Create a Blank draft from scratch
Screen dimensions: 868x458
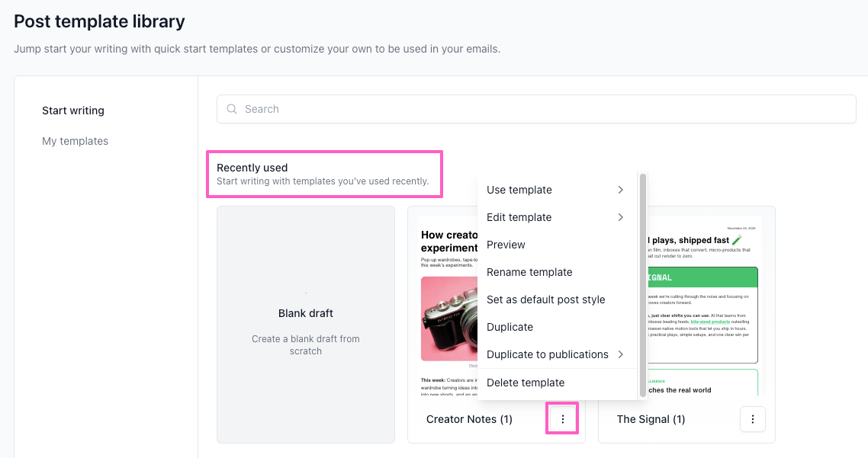[305, 324]
